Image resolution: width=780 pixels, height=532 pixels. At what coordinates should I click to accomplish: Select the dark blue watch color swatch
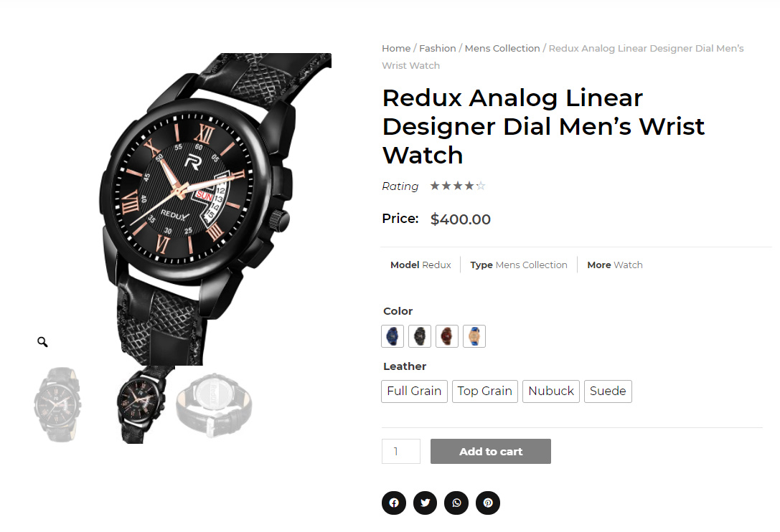tap(393, 336)
